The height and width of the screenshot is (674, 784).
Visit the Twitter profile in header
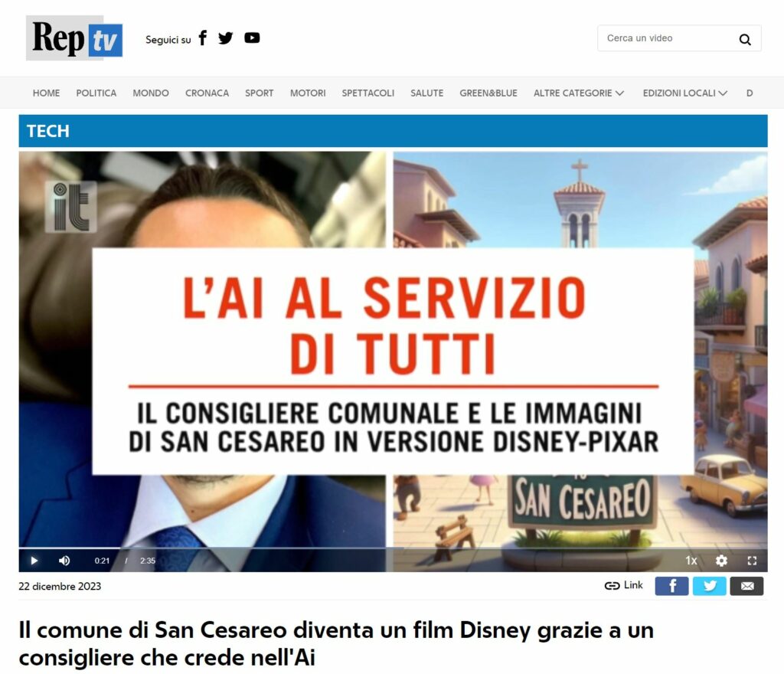click(x=226, y=38)
